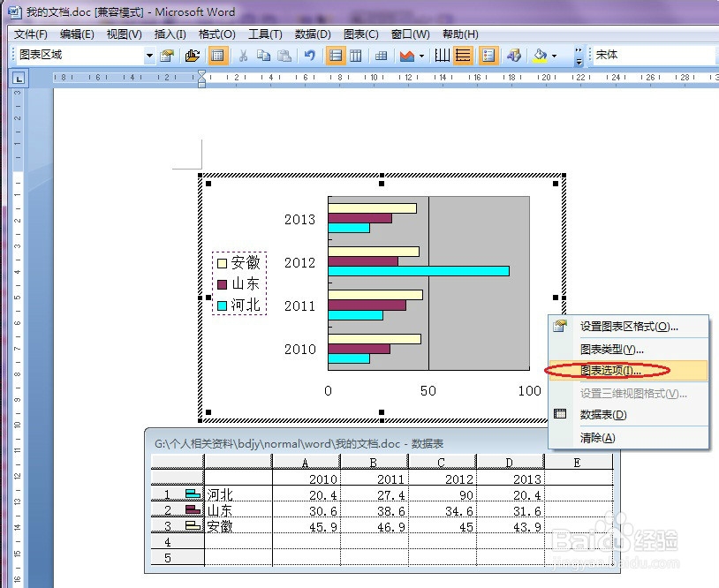Click the 宋体 font name box

[x=655, y=55]
